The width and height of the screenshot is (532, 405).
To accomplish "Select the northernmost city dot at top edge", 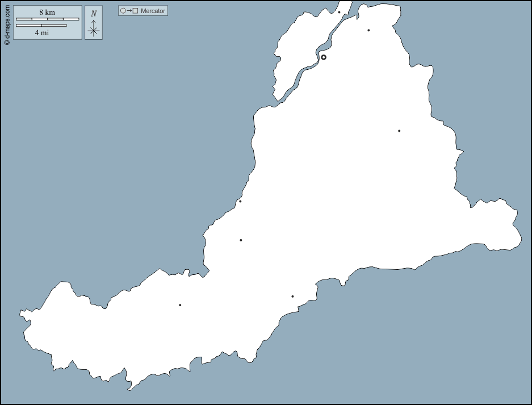I will point(339,12).
